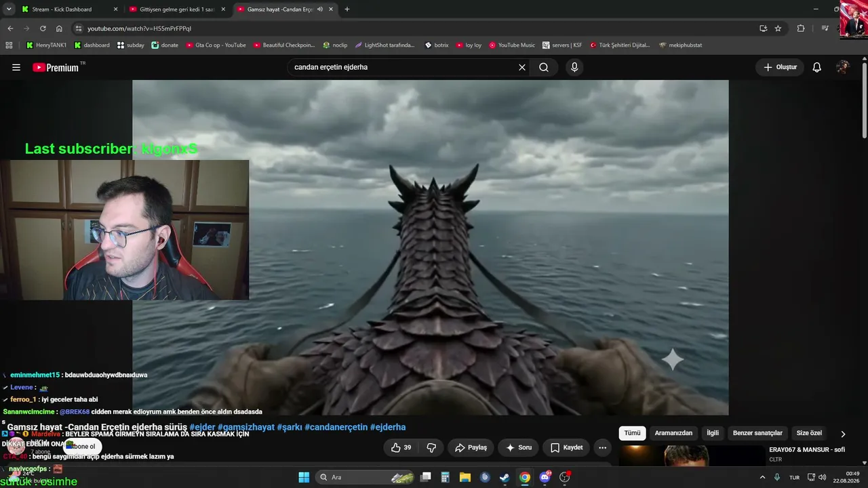Image resolution: width=868 pixels, height=488 pixels.
Task: Open the Windows Start menu
Action: click(x=304, y=477)
